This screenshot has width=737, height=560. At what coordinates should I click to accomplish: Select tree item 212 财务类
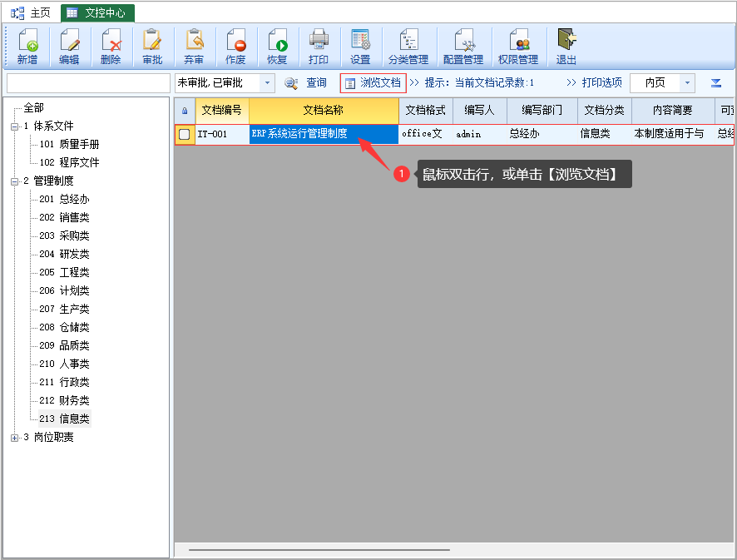64,401
